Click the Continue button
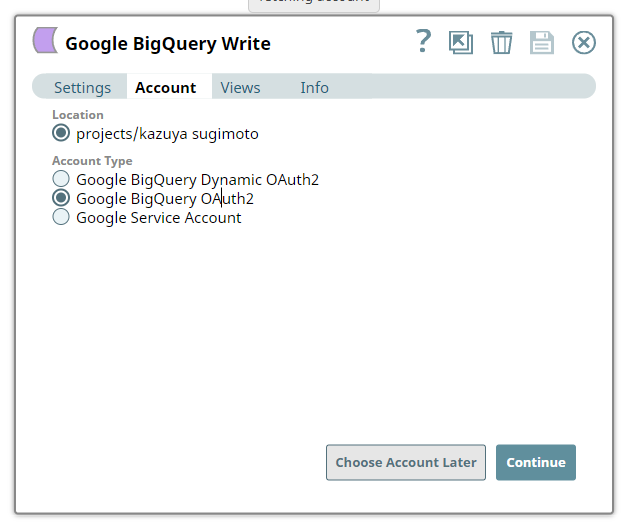Image resolution: width=634 pixels, height=526 pixels. pos(536,462)
